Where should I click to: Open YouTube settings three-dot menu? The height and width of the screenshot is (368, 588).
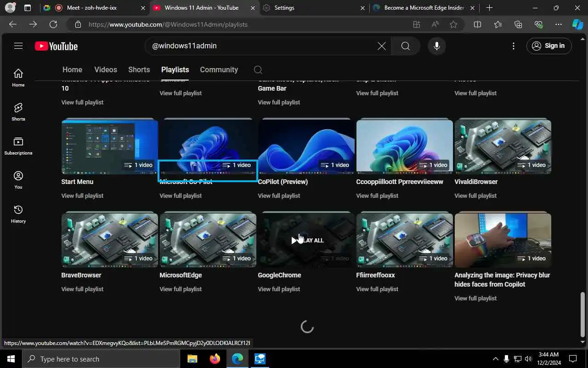coord(514,46)
